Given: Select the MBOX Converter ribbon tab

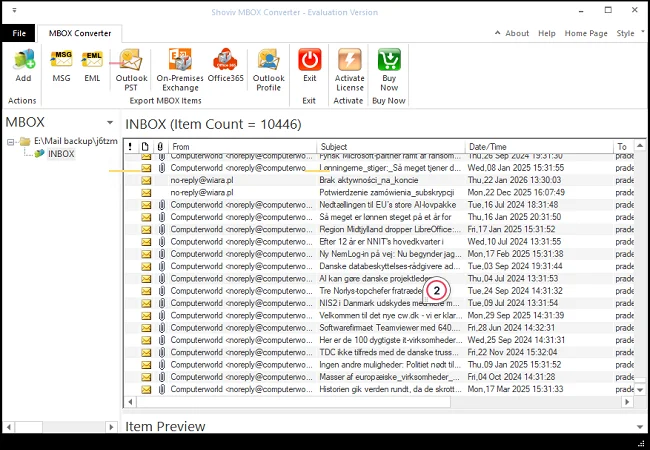Looking at the screenshot, I should click(80, 33).
